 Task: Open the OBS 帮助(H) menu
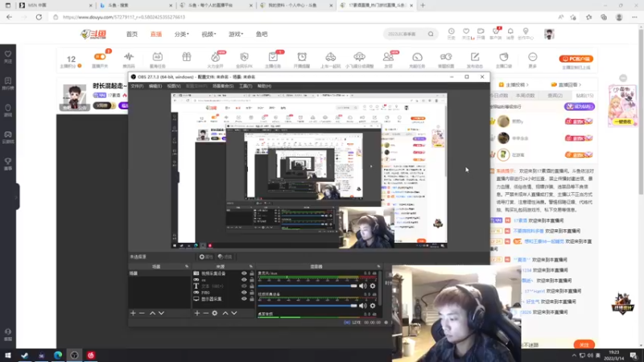[264, 86]
